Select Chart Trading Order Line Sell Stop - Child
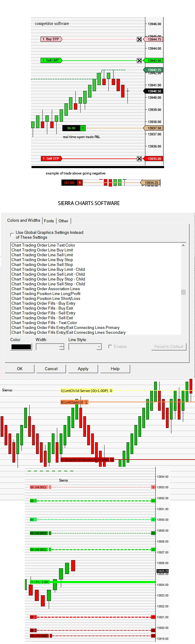The width and height of the screenshot is (195, 644). click(x=48, y=284)
